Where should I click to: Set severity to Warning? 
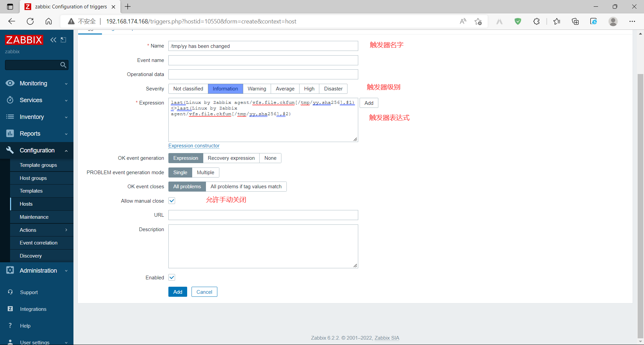(x=257, y=89)
